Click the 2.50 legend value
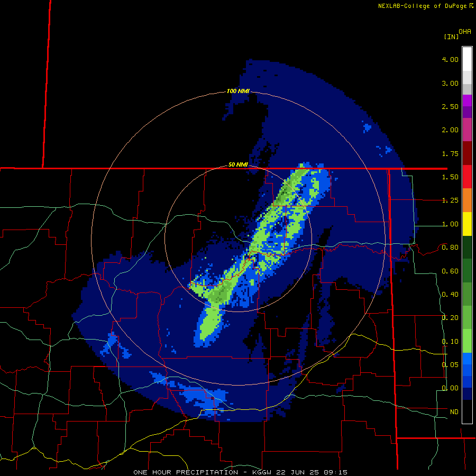Screen dimensions: 476x476 450,106
